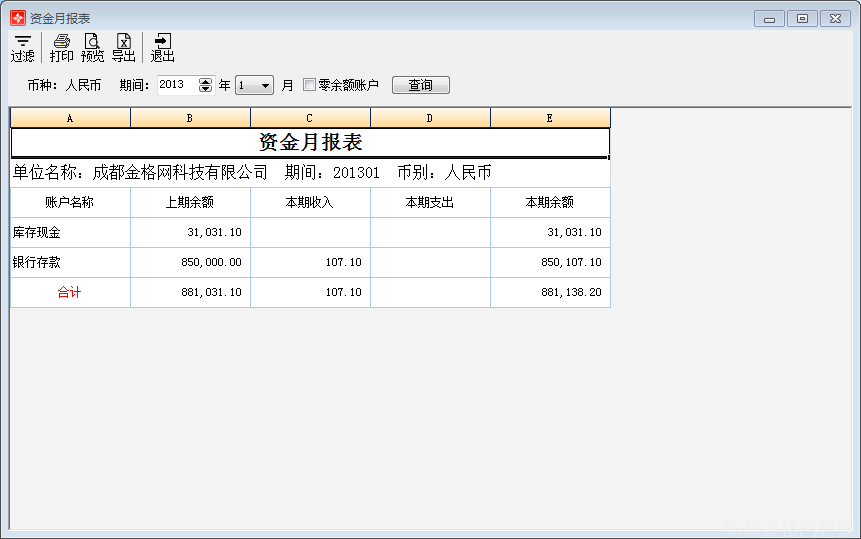Maximize the 资金月报表 window
The height and width of the screenshot is (539, 861).
click(x=802, y=18)
